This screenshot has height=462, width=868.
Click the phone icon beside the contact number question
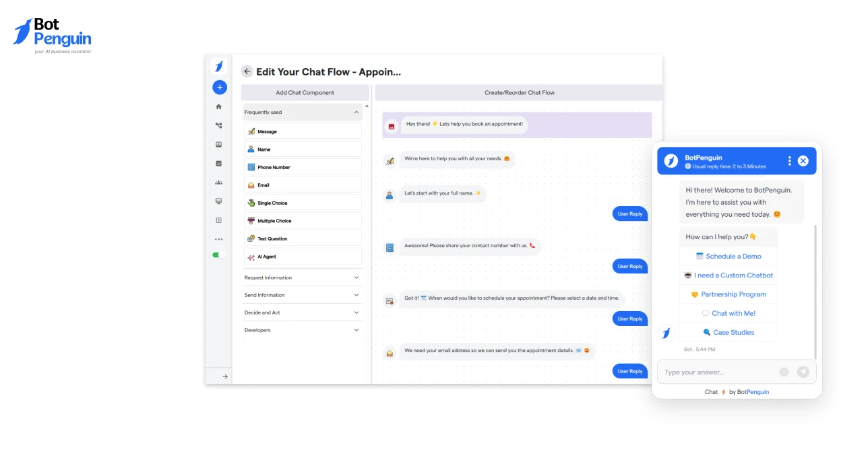pos(390,248)
